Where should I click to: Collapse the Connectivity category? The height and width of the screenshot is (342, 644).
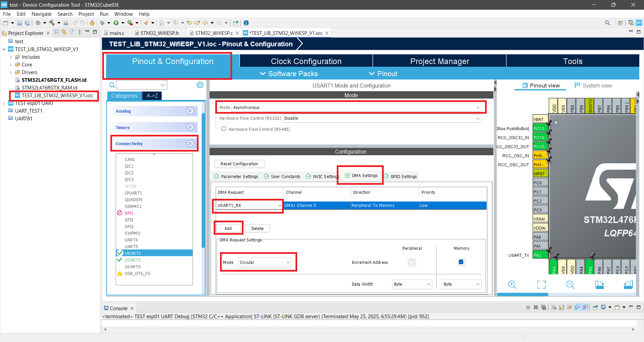pyautogui.click(x=154, y=144)
